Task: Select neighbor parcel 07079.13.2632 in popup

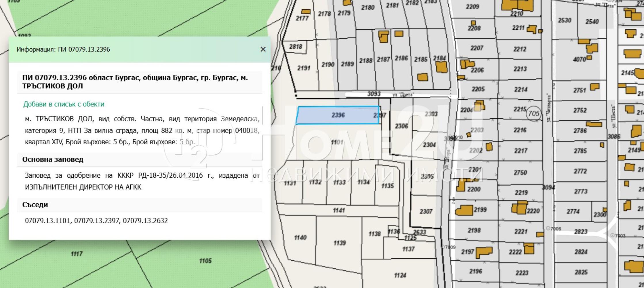Action: (x=145, y=221)
